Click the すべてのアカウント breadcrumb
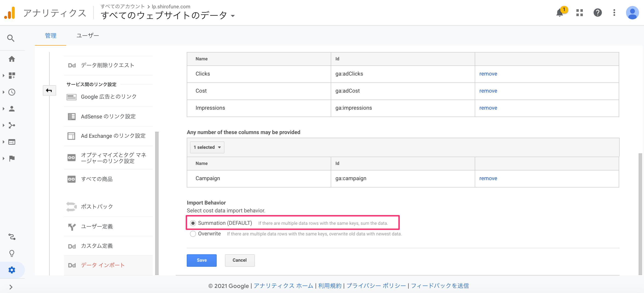The image size is (644, 293). tap(123, 6)
